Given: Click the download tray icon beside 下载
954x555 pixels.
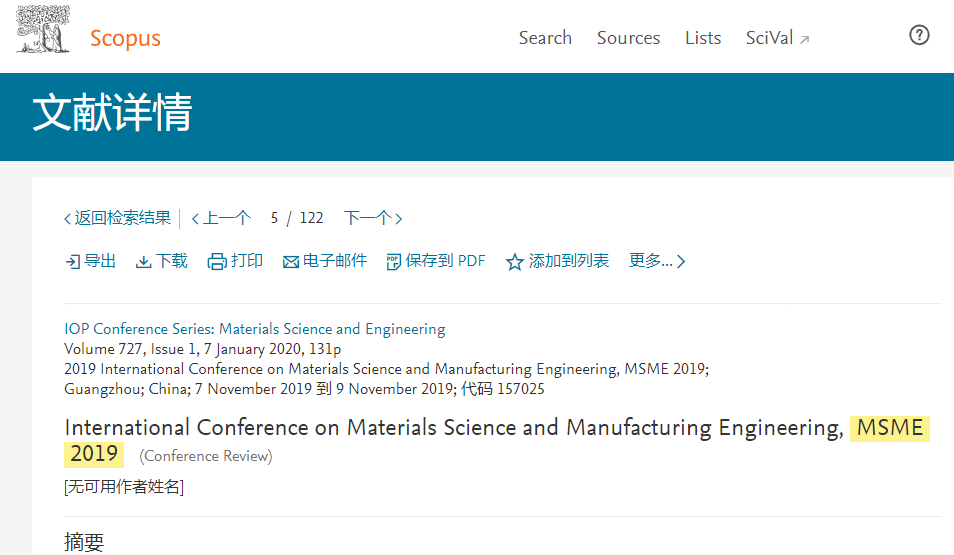Looking at the screenshot, I should click(x=144, y=262).
